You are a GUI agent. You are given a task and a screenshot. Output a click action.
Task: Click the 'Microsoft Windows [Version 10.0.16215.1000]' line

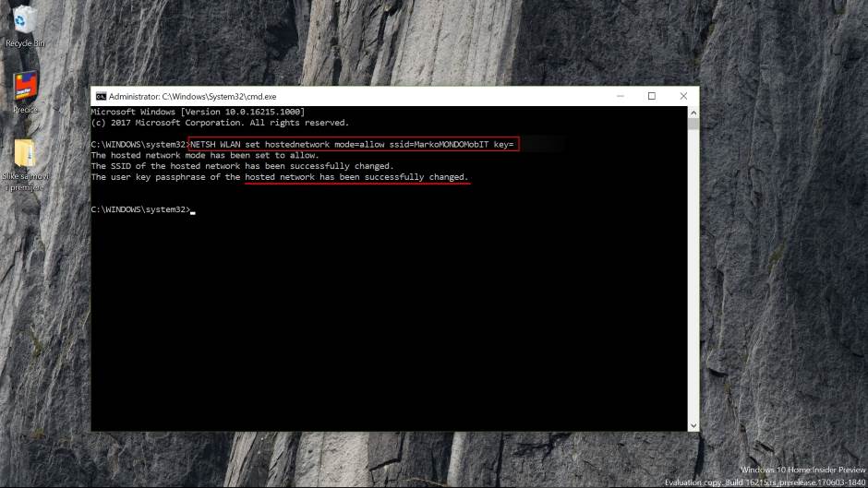pyautogui.click(x=198, y=112)
